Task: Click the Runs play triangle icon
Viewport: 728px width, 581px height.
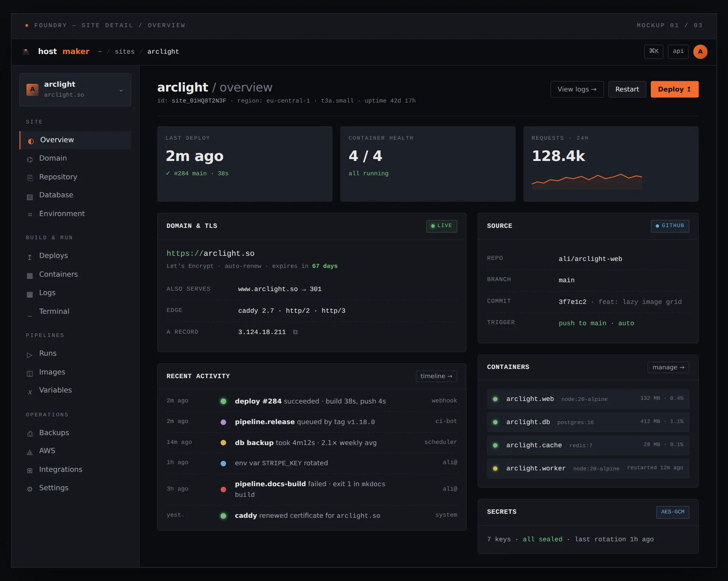Action: coord(30,355)
